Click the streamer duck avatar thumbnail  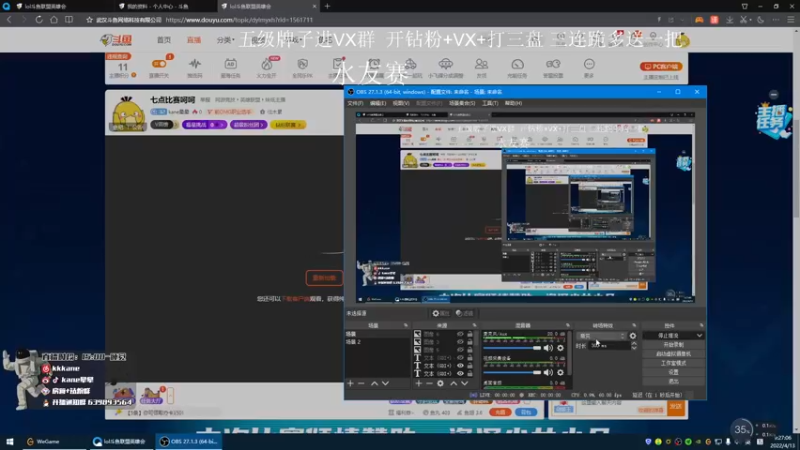pos(128,113)
